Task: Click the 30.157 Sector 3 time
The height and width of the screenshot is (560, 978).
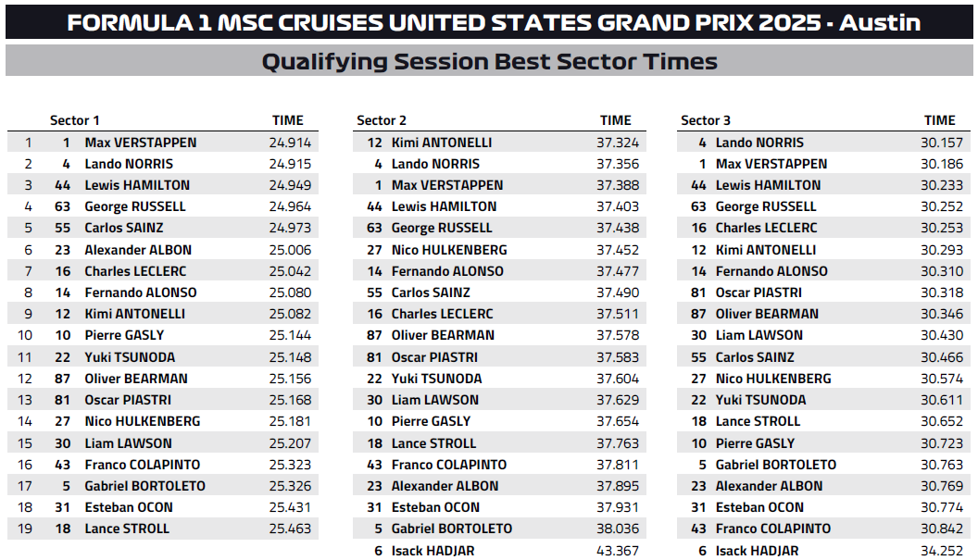Action: point(941,143)
